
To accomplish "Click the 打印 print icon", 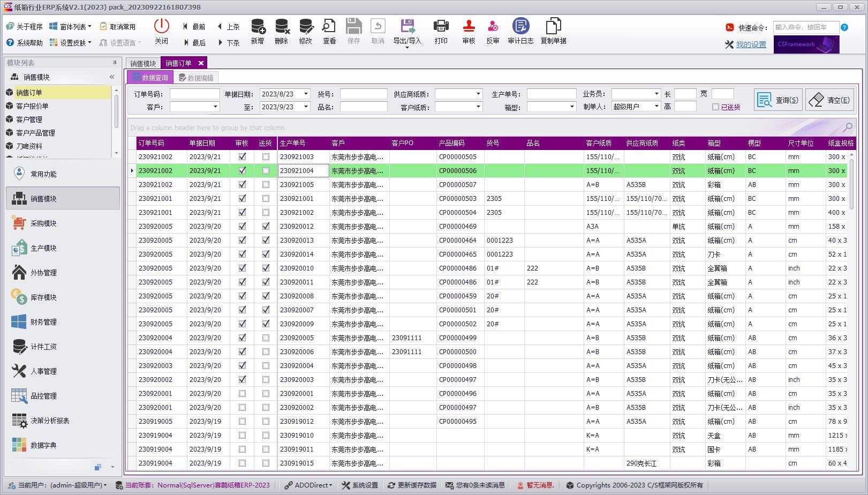I will point(441,31).
